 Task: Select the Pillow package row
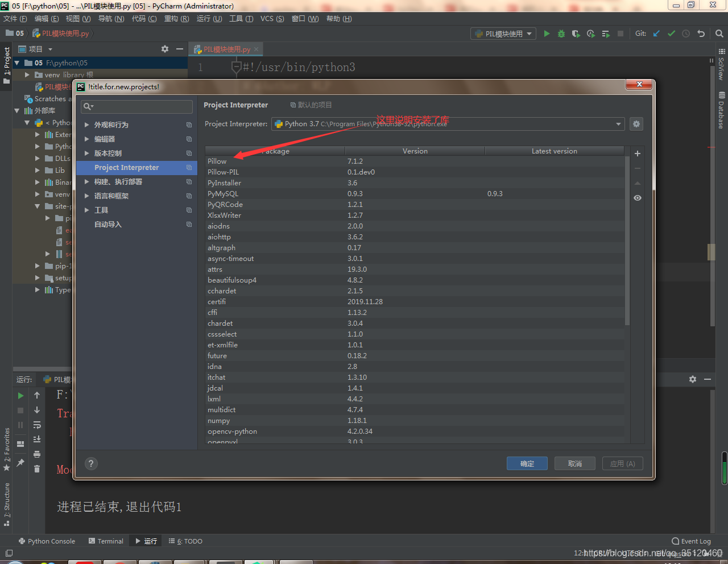pos(415,161)
